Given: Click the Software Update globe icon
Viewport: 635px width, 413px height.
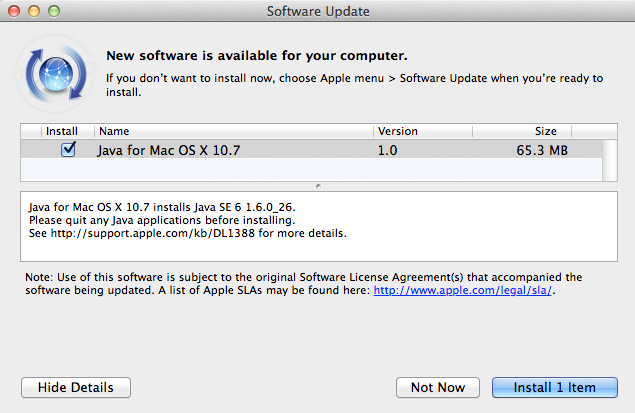Looking at the screenshot, I should point(55,73).
